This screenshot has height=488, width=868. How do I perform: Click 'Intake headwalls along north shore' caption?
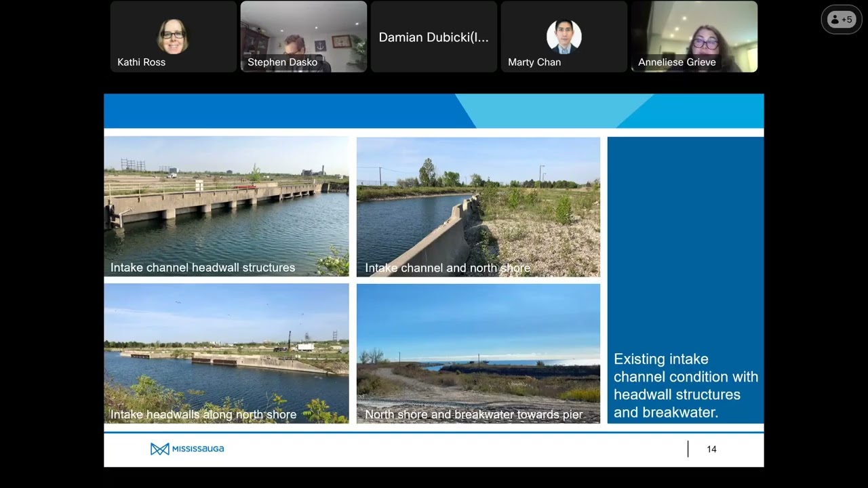coord(203,415)
